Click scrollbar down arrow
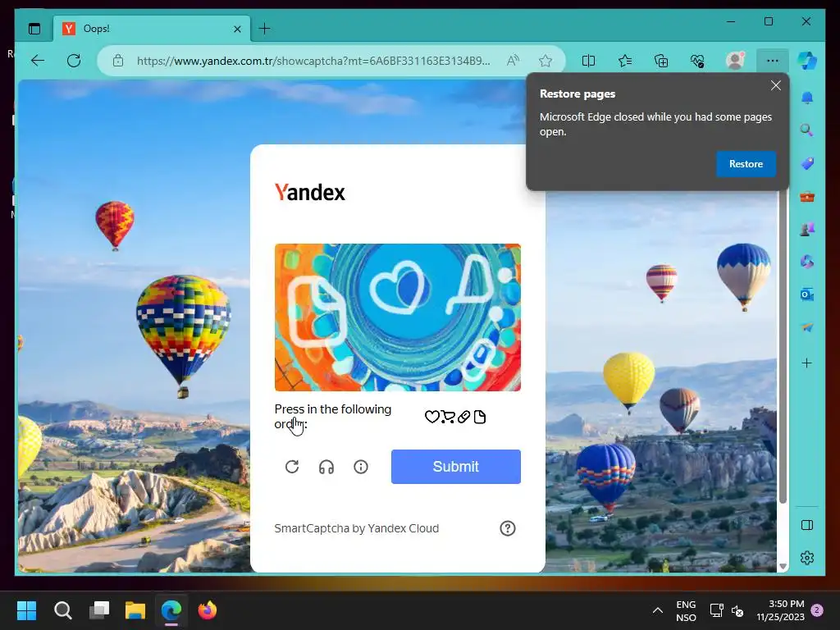The height and width of the screenshot is (630, 840). (x=783, y=566)
